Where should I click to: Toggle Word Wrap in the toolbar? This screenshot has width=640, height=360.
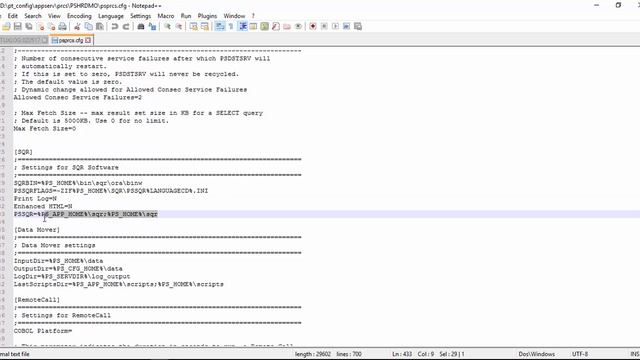[220, 27]
